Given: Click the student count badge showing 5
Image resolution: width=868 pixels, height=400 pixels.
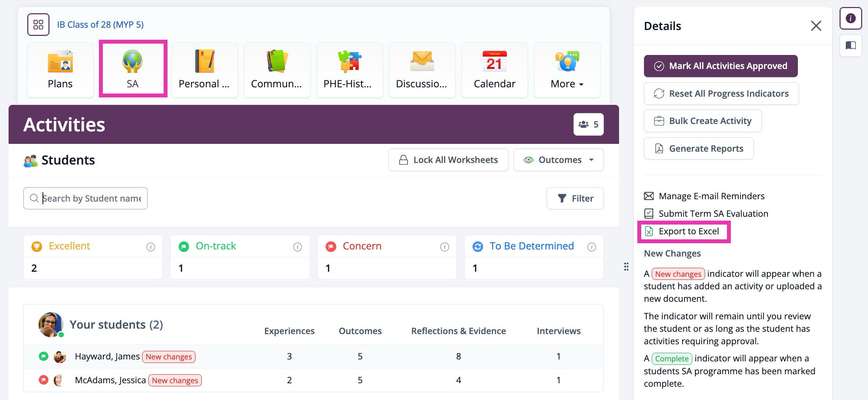Looking at the screenshot, I should [x=588, y=124].
